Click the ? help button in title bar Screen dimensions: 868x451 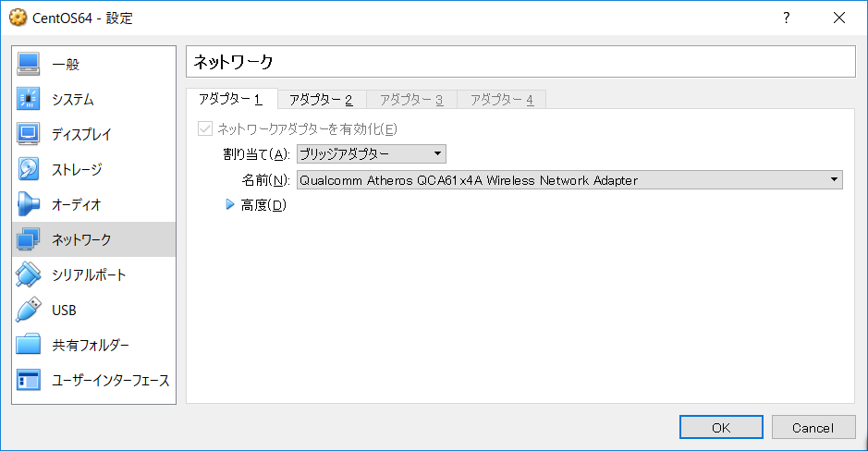pos(786,18)
